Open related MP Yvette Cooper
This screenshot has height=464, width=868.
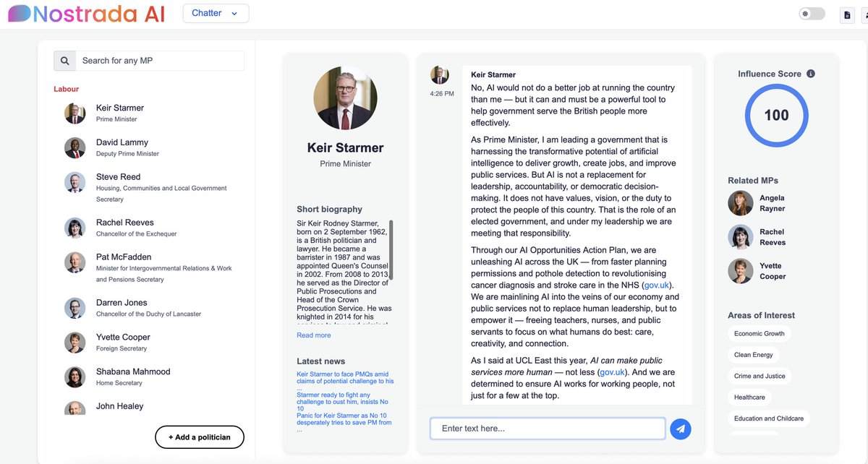757,271
